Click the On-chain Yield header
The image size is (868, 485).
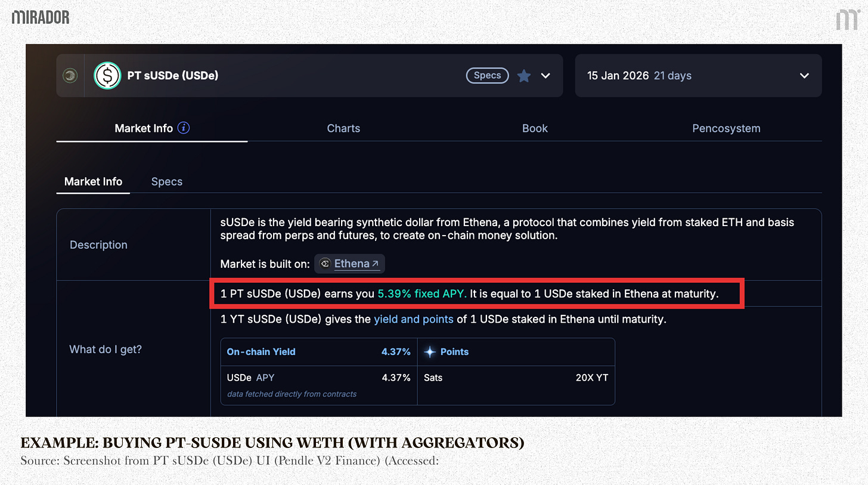coord(261,352)
